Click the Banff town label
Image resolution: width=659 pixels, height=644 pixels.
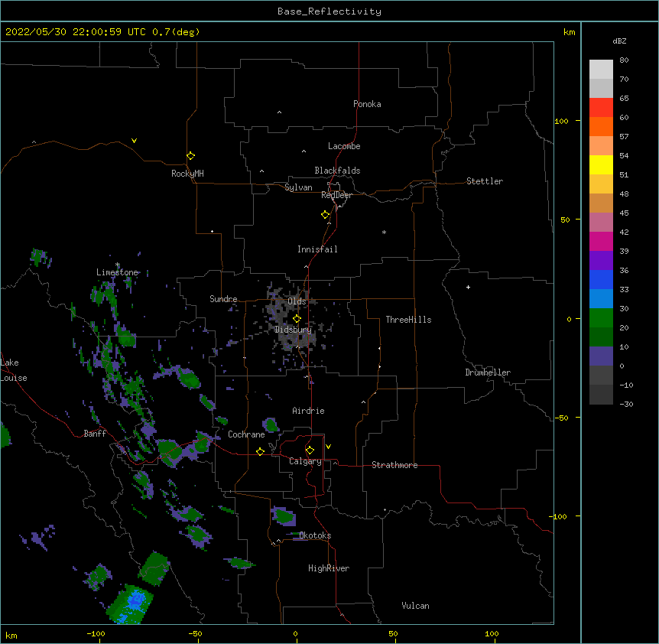(95, 434)
